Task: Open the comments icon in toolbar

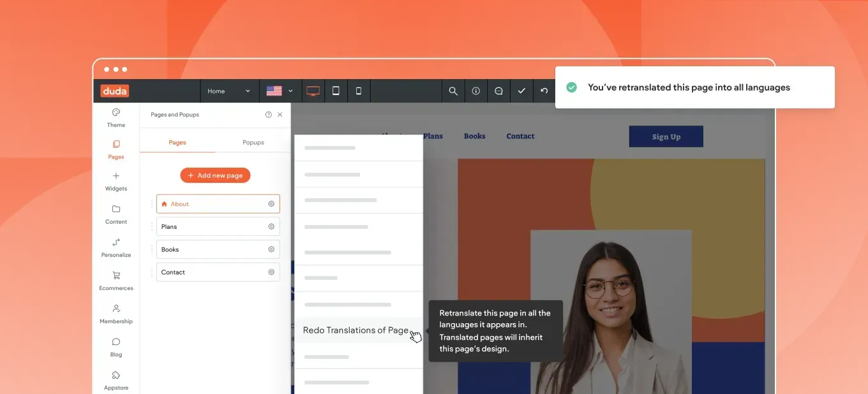Action: tap(498, 91)
